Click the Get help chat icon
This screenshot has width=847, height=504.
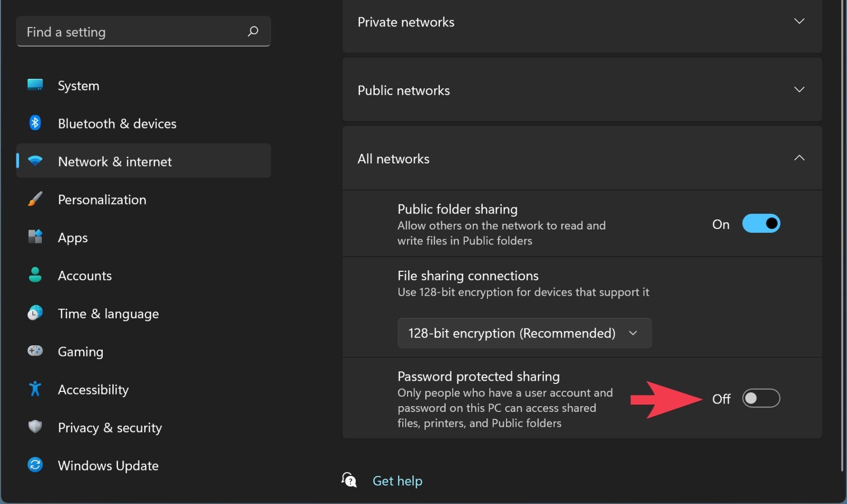pyautogui.click(x=349, y=480)
